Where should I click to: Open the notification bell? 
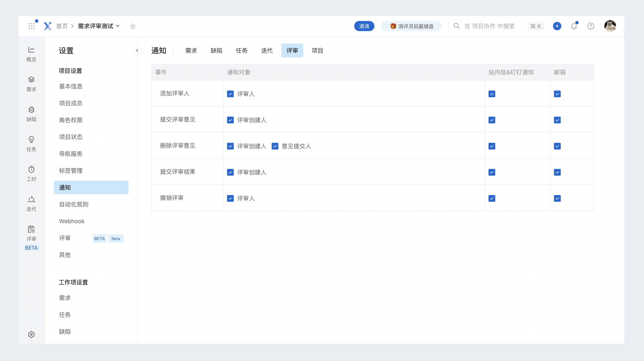(574, 26)
